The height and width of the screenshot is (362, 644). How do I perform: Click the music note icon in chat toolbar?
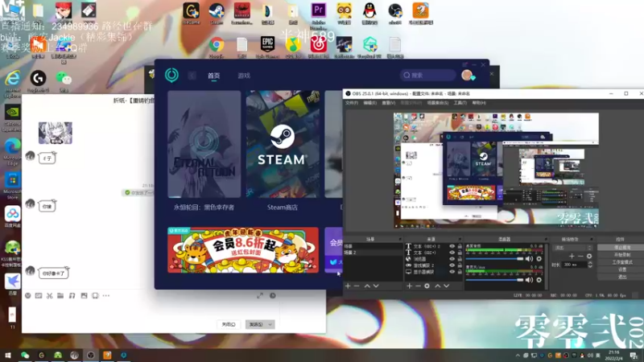click(x=72, y=295)
